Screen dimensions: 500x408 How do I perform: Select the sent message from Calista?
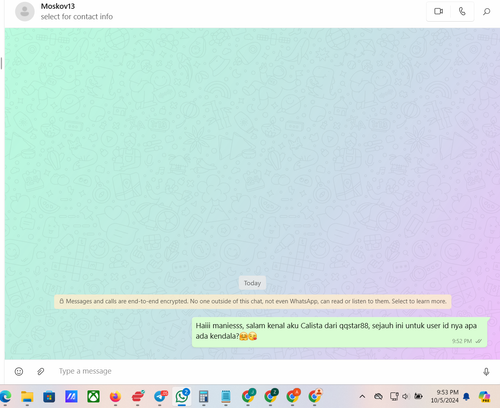339,332
